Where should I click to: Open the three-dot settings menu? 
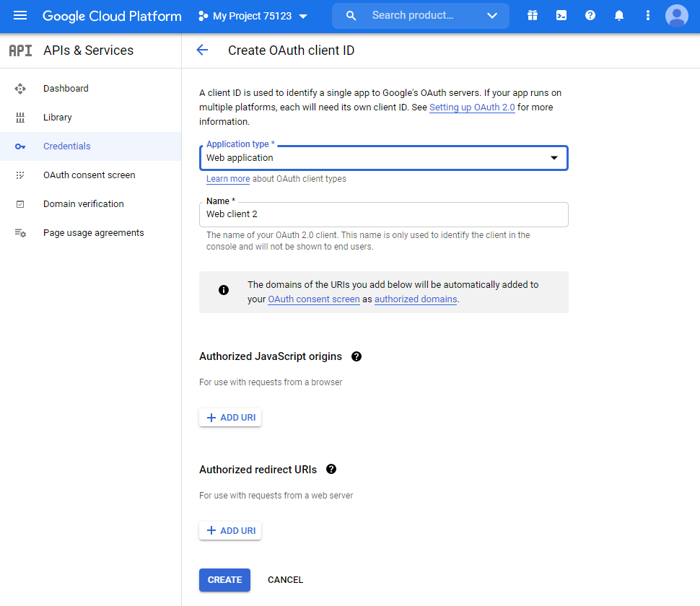[x=648, y=16]
